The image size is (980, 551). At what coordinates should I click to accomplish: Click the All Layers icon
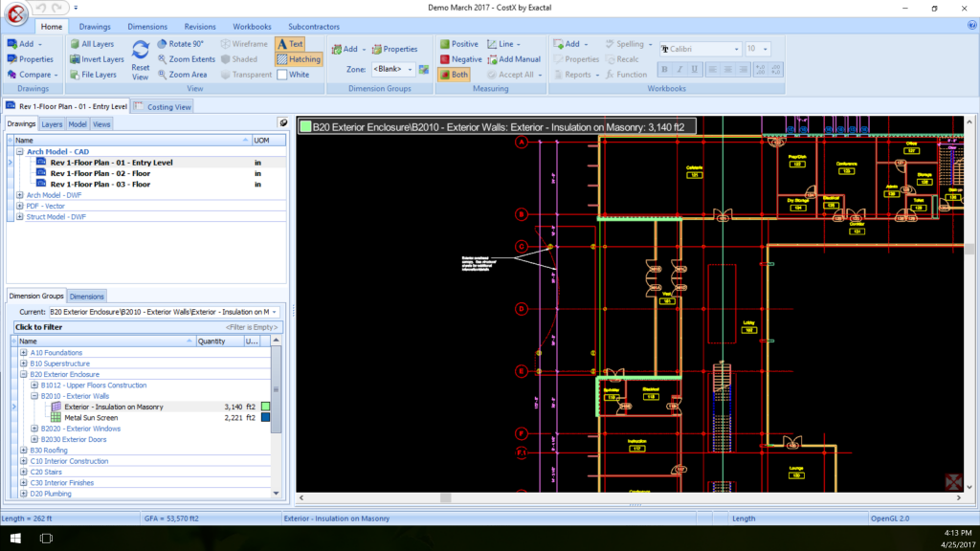click(x=75, y=44)
